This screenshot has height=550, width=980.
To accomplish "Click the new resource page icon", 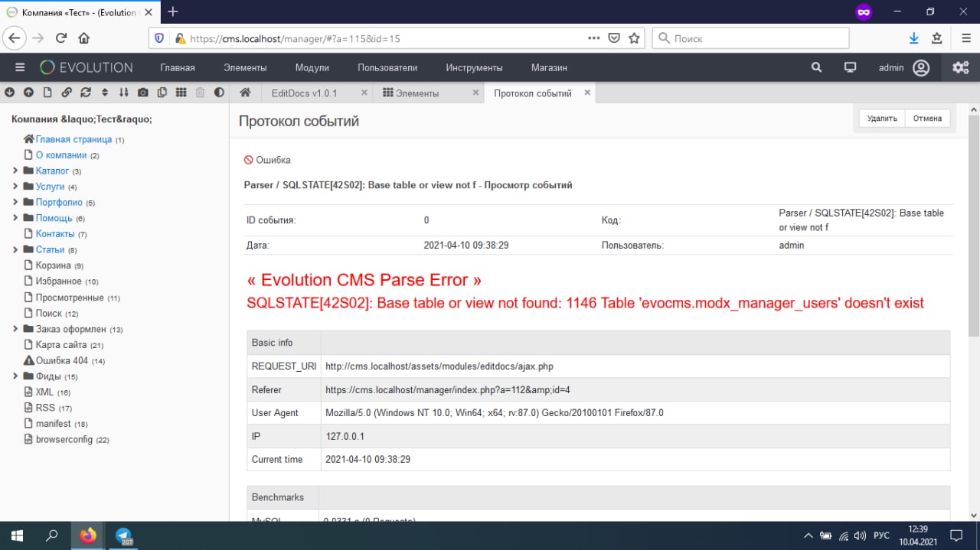I will 47,93.
